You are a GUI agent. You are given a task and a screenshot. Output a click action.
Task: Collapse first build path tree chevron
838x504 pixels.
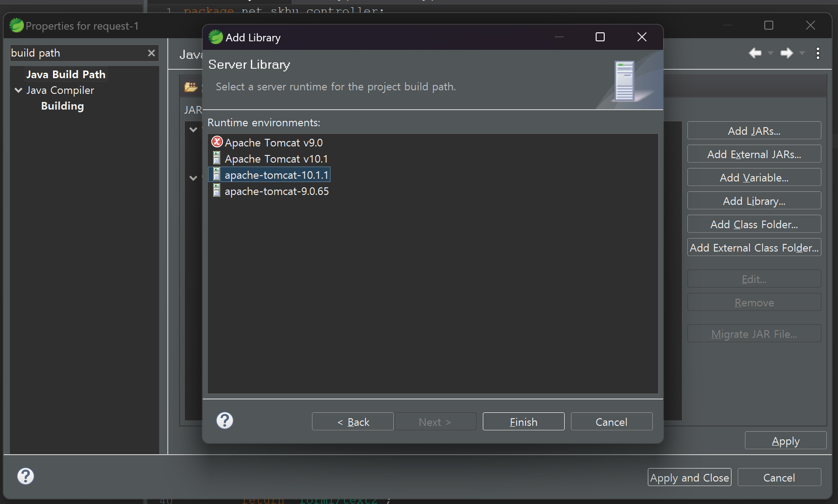(193, 130)
